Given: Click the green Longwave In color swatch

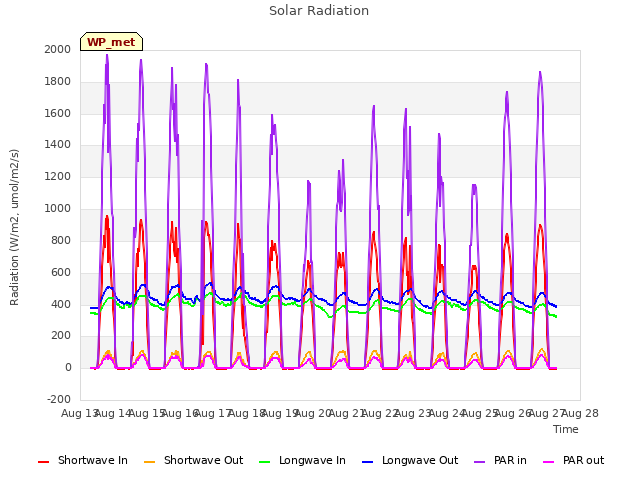Looking at the screenshot, I should (265, 462).
